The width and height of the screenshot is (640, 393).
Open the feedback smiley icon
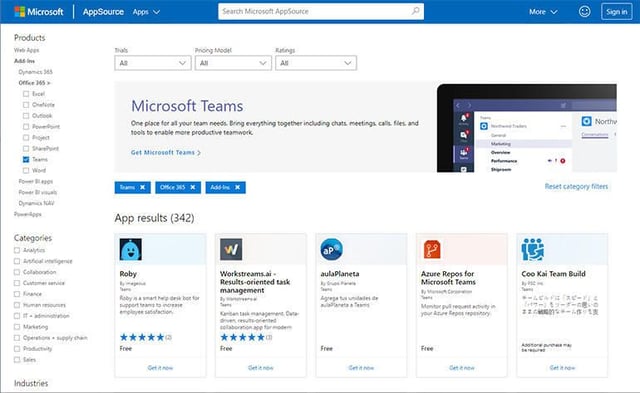[x=584, y=11]
